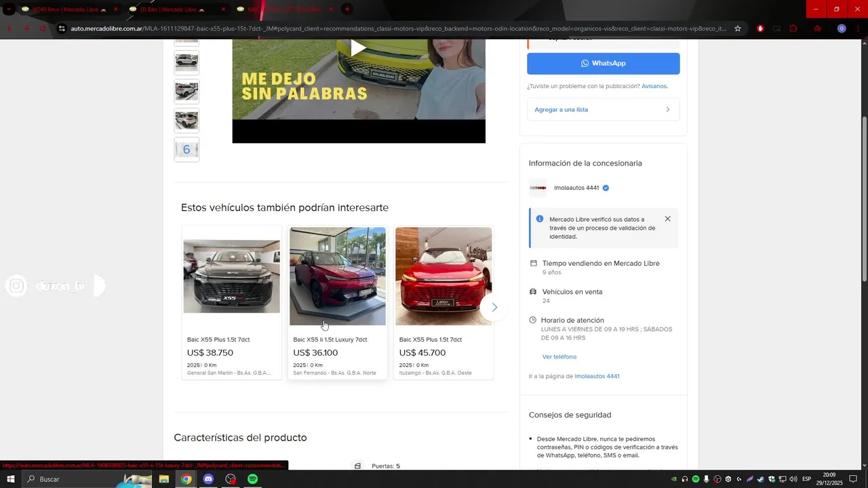Open Chrome from the taskbar
The width and height of the screenshot is (868, 488).
click(186, 479)
